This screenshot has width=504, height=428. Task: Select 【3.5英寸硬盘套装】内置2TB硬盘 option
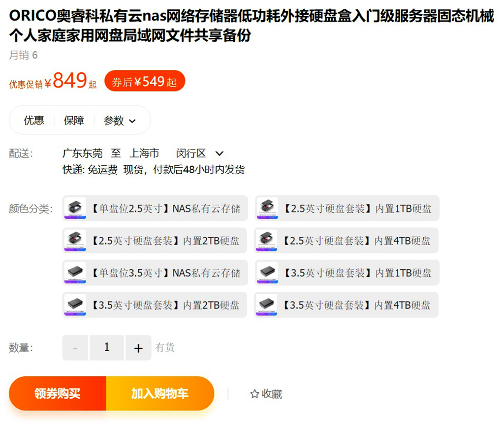pos(155,305)
